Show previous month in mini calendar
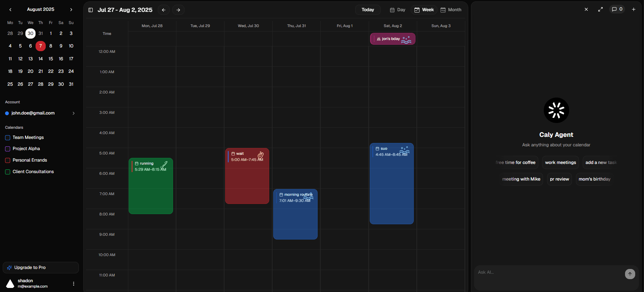644x292 pixels. pos(10,9)
